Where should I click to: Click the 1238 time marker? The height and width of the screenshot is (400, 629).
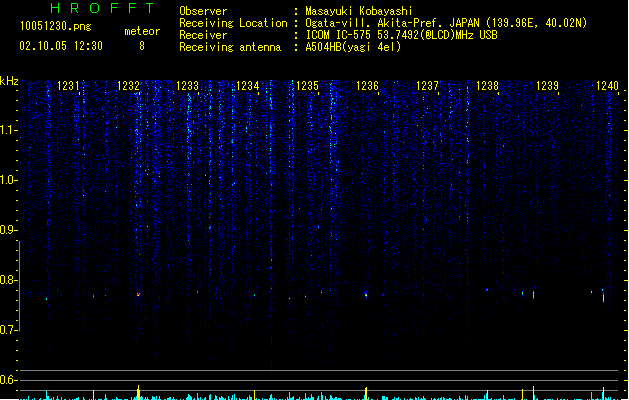[487, 86]
